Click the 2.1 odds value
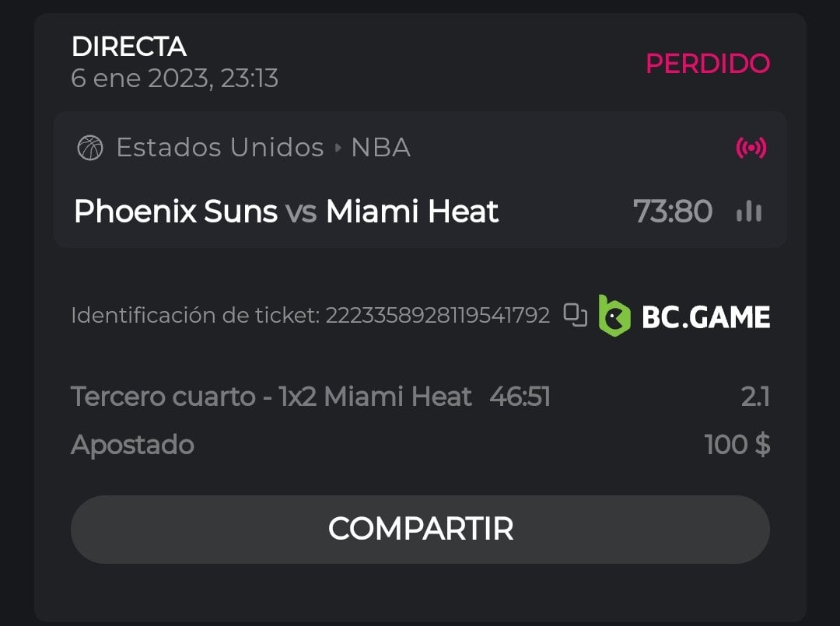This screenshot has height=626, width=840. 754,397
